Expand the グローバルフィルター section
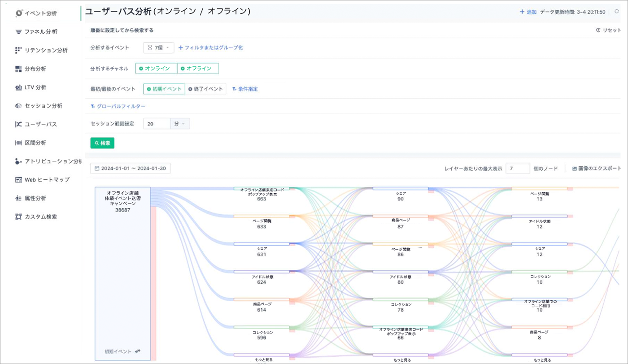 point(118,106)
